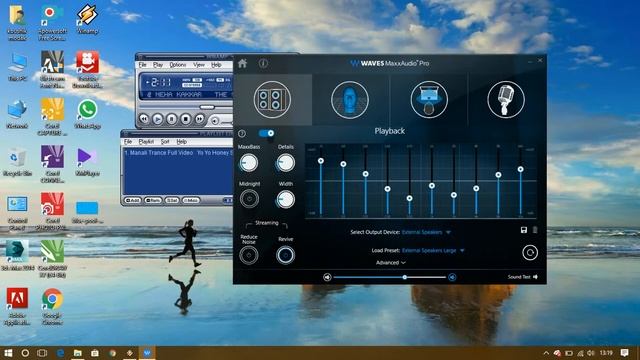Open Winamp Options menu
The height and width of the screenshot is (360, 640).
click(x=178, y=65)
